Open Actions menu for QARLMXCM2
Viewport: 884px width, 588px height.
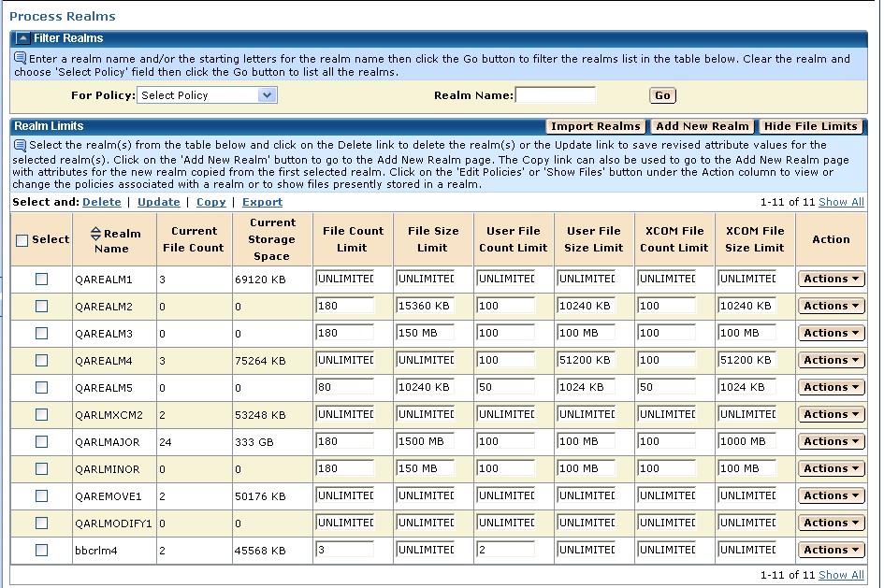831,414
